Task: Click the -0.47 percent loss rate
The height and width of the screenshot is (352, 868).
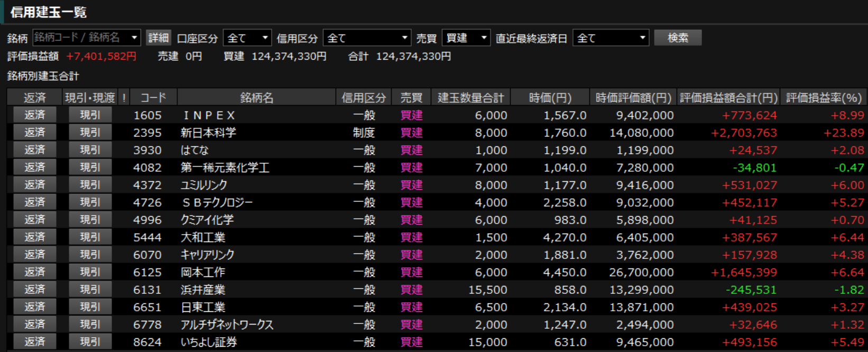Action: click(849, 168)
